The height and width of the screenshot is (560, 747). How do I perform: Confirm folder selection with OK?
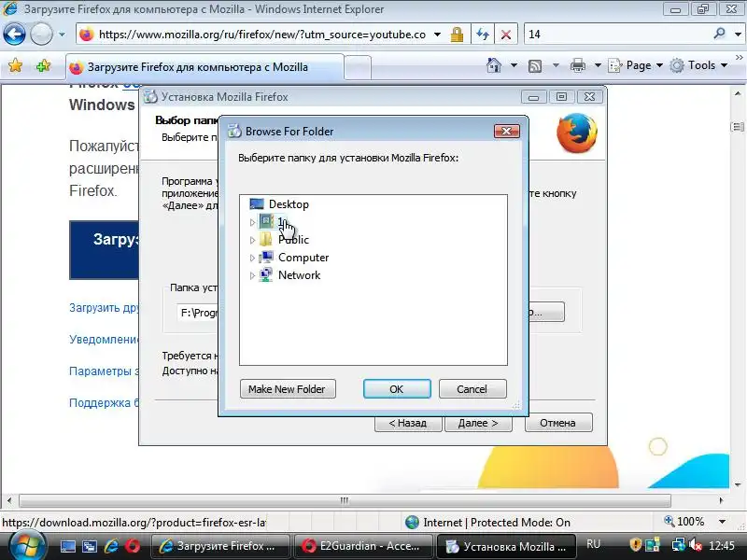tap(397, 389)
